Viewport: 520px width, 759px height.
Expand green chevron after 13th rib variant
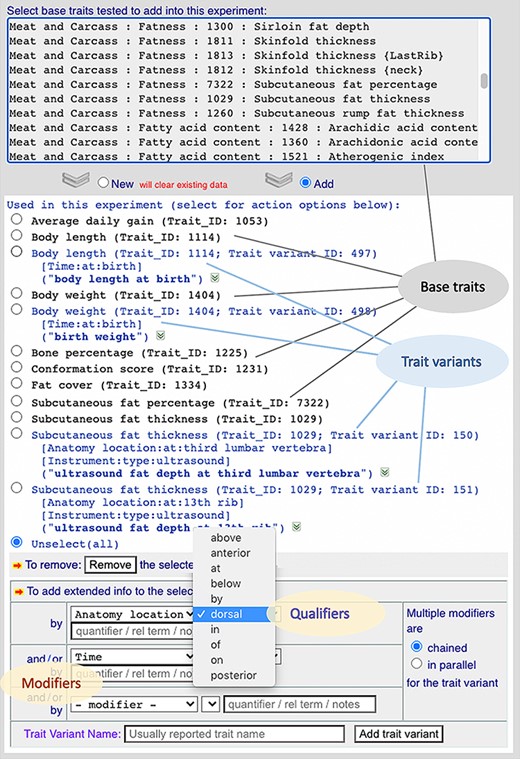click(297, 527)
